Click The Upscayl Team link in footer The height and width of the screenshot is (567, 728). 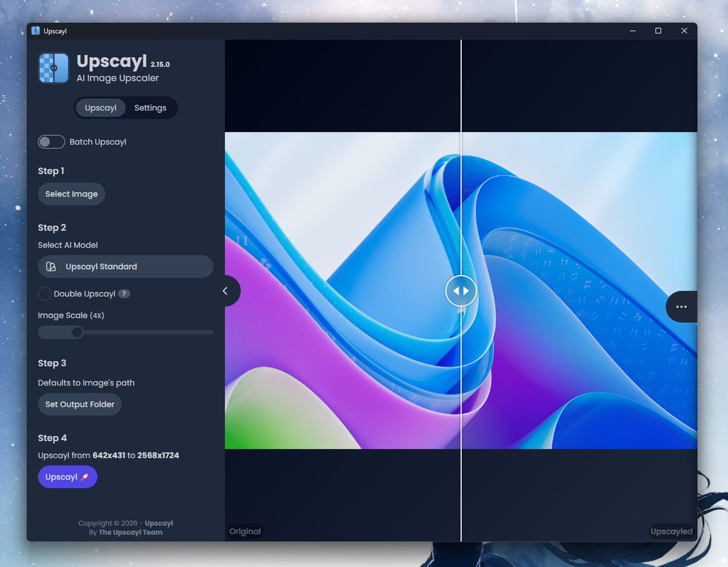point(130,532)
